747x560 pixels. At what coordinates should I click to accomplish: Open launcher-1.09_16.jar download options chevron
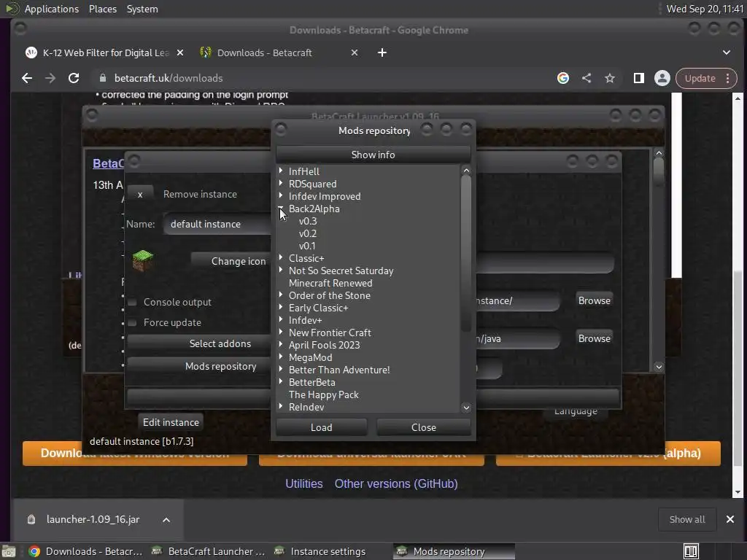[x=166, y=519]
